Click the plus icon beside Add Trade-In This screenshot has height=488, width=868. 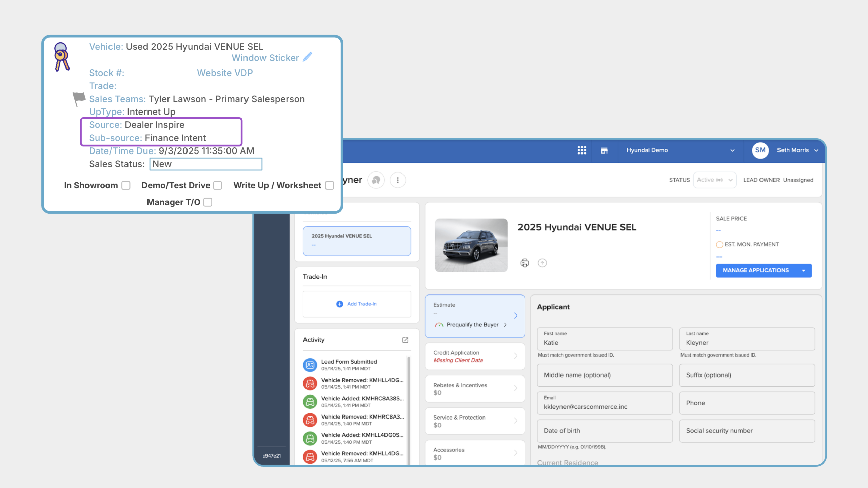pyautogui.click(x=339, y=304)
